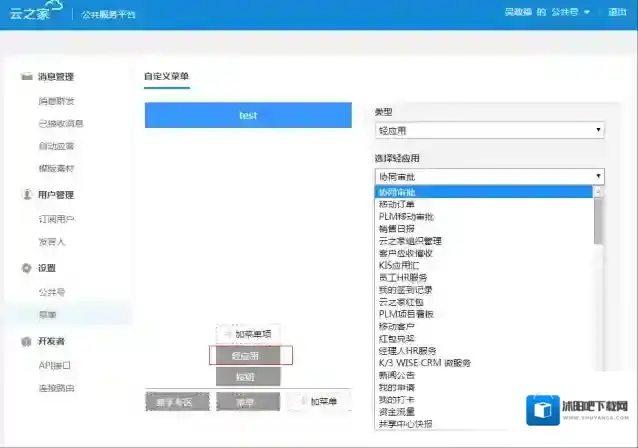The height and width of the screenshot is (448, 638).
Task: Open 订阅用户 in the sidebar
Action: pyautogui.click(x=56, y=219)
